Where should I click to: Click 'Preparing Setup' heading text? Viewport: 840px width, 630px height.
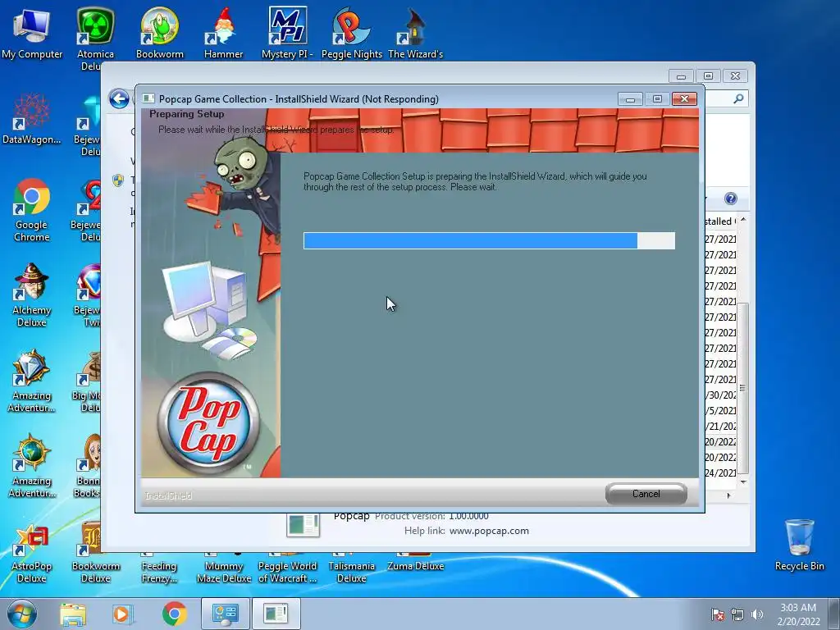[187, 113]
